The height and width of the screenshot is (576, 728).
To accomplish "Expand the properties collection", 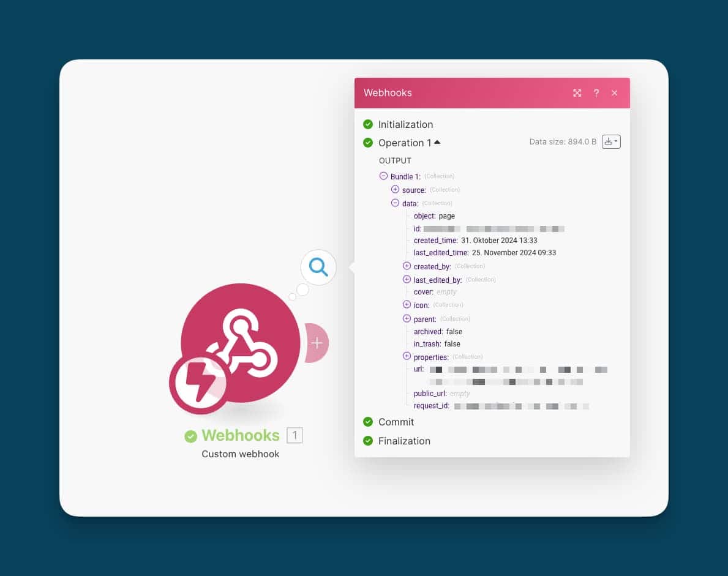I will click(x=407, y=356).
